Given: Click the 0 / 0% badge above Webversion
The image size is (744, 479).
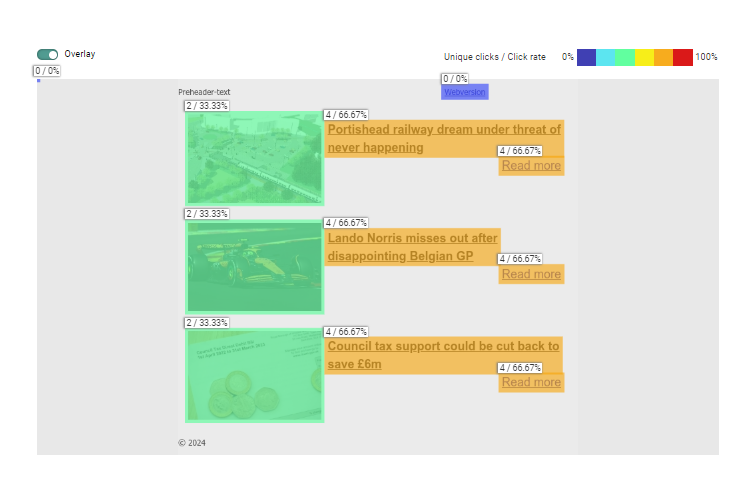Looking at the screenshot, I should pos(455,79).
